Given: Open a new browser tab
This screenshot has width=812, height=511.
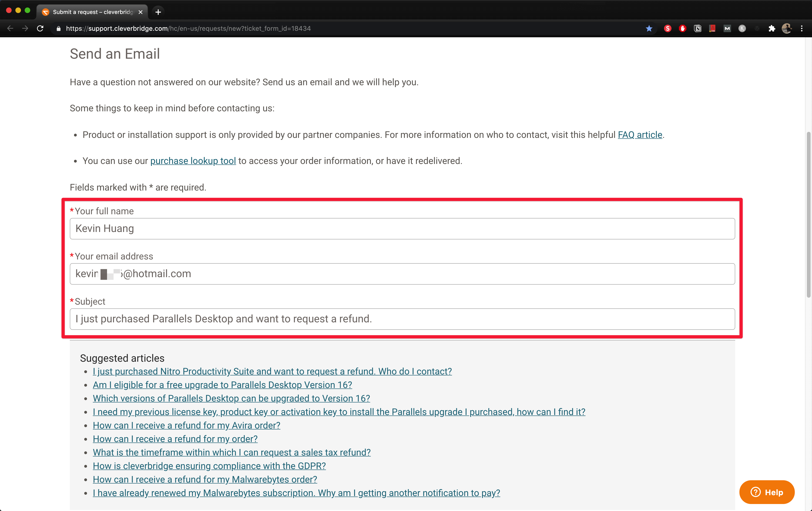Looking at the screenshot, I should click(x=158, y=12).
